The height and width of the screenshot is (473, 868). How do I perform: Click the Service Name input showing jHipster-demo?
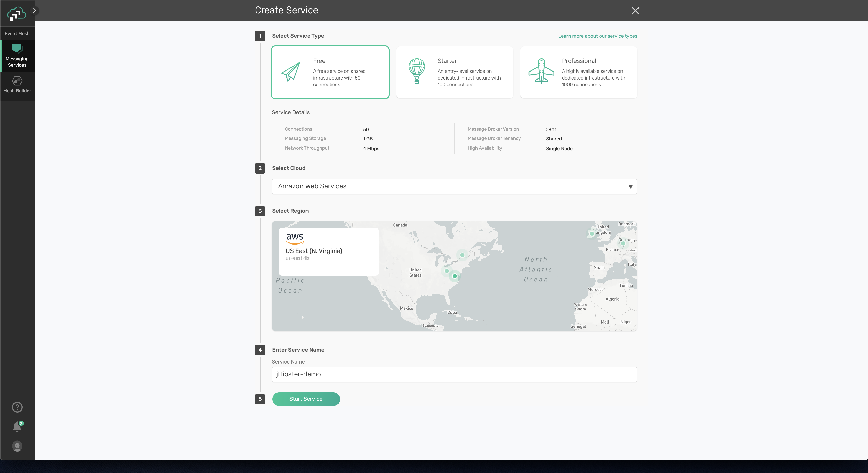tap(454, 374)
